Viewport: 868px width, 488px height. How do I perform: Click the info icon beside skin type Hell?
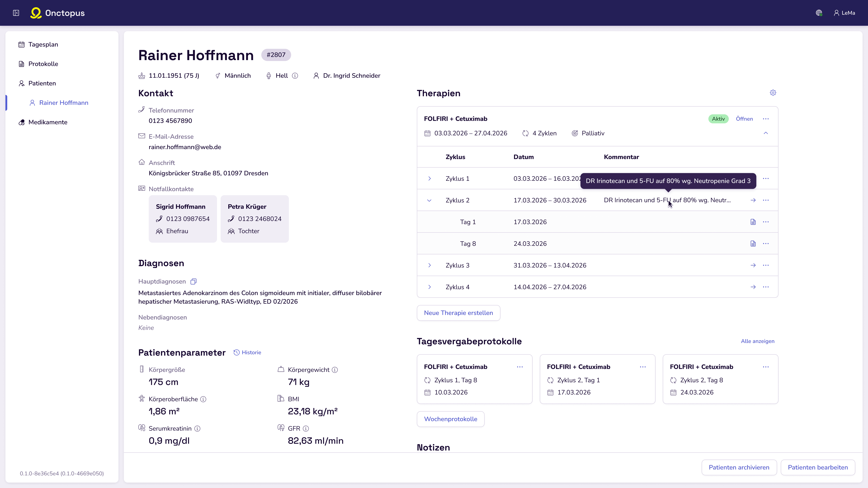click(295, 76)
